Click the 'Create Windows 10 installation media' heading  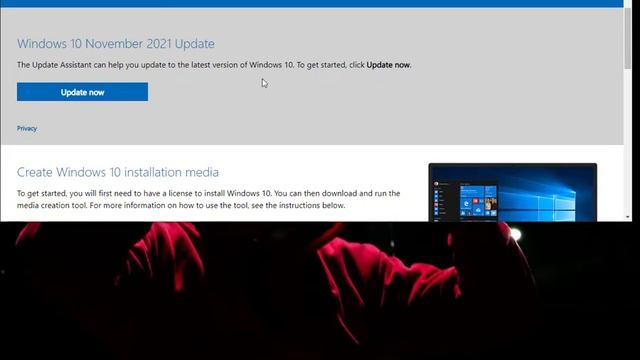[x=118, y=172]
